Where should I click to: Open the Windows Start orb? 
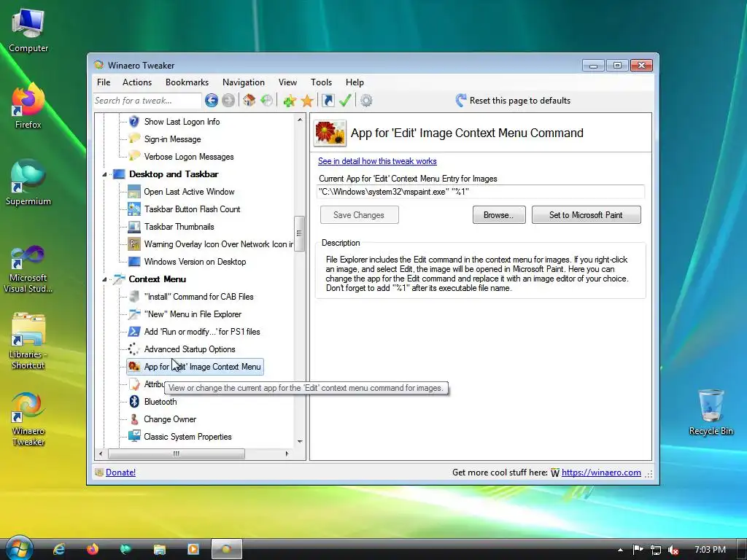(18, 548)
